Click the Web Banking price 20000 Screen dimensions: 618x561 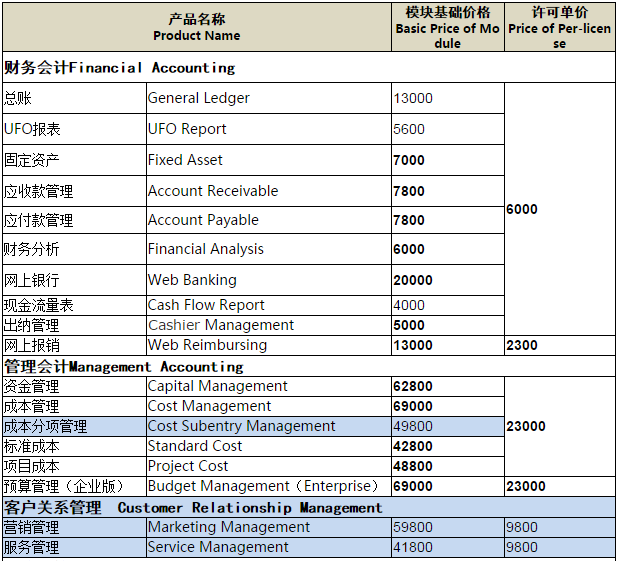pyautogui.click(x=413, y=280)
